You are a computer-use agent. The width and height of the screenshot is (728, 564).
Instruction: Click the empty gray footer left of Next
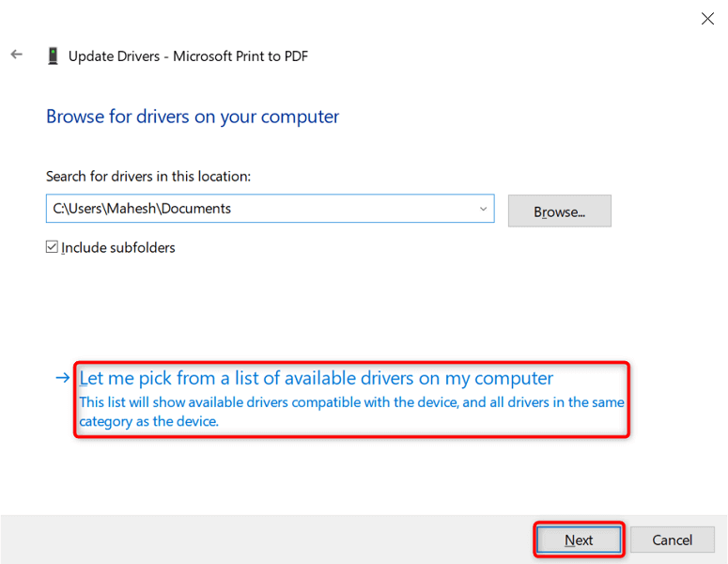tap(263, 540)
